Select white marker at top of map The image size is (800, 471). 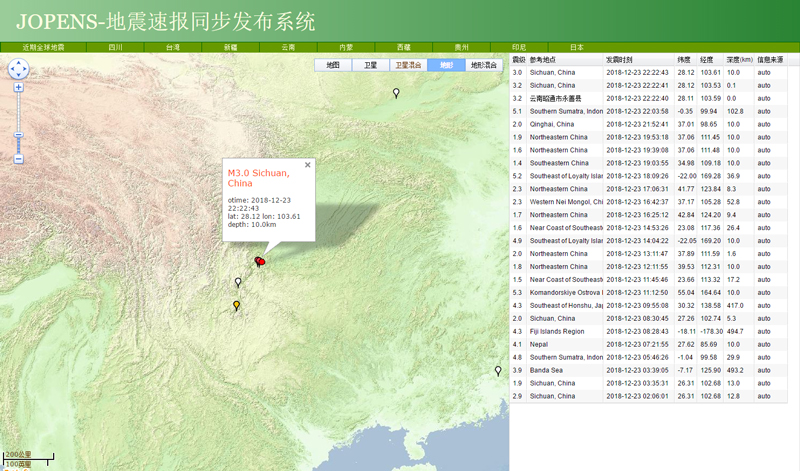pyautogui.click(x=396, y=93)
